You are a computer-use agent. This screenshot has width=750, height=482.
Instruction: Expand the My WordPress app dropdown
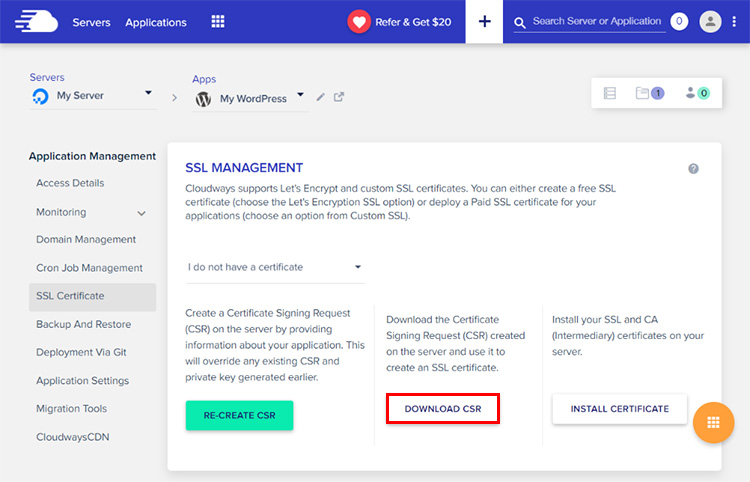click(300, 97)
